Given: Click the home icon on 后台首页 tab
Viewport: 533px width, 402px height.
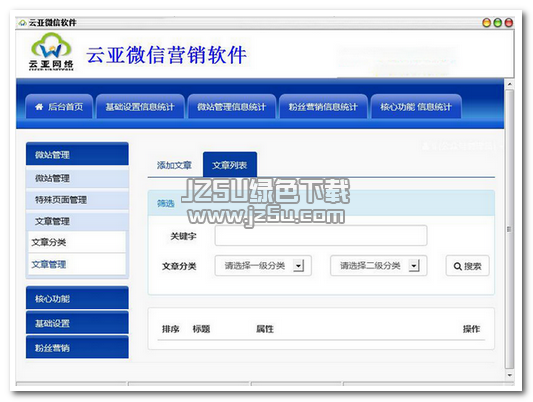Looking at the screenshot, I should point(39,107).
